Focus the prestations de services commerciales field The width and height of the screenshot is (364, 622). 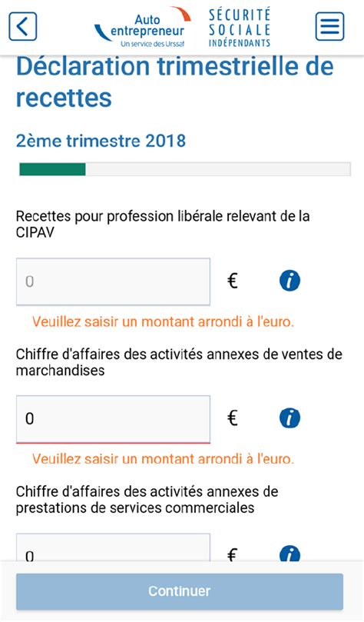click(114, 547)
